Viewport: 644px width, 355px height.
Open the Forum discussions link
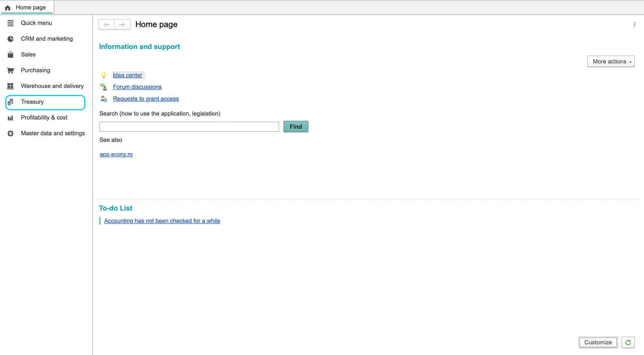(x=137, y=87)
